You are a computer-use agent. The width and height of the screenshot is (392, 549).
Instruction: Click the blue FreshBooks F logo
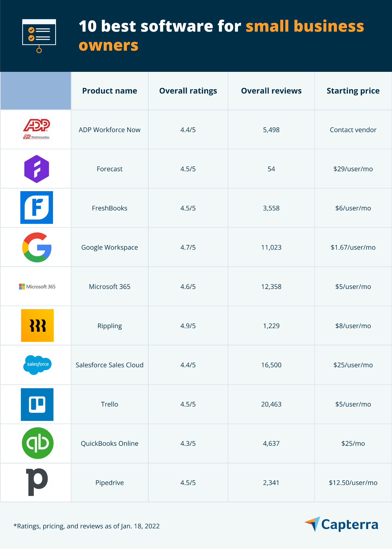[37, 207]
